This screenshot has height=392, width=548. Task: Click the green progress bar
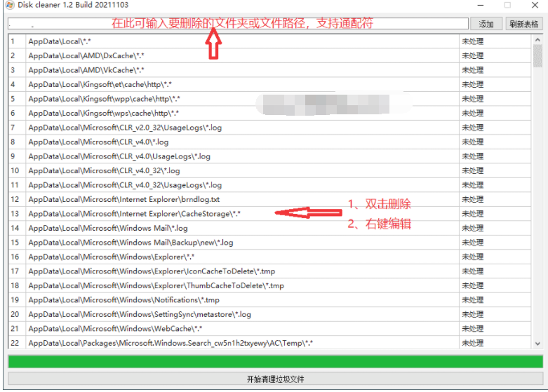click(x=274, y=361)
